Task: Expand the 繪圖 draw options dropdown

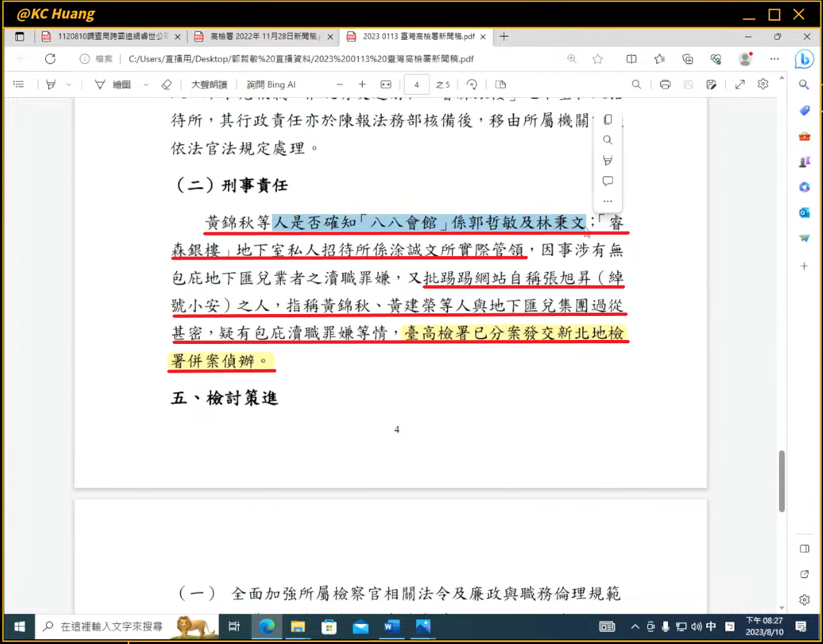Action: tap(146, 84)
